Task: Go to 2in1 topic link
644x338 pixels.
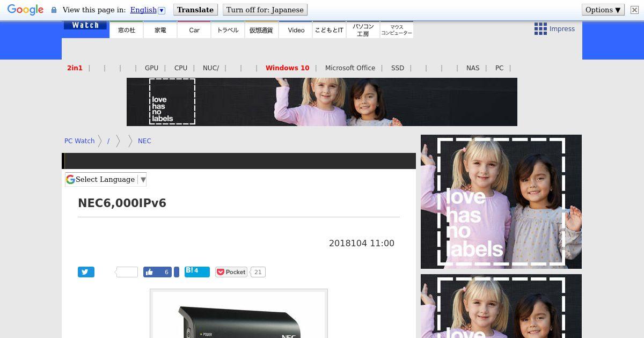Action: pos(75,68)
